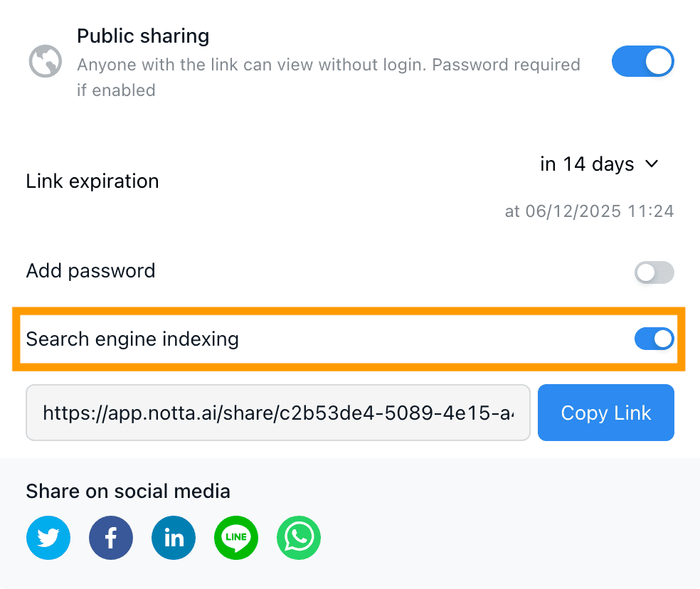Turn off Search engine indexing toggle
700x589 pixels.
point(654,339)
